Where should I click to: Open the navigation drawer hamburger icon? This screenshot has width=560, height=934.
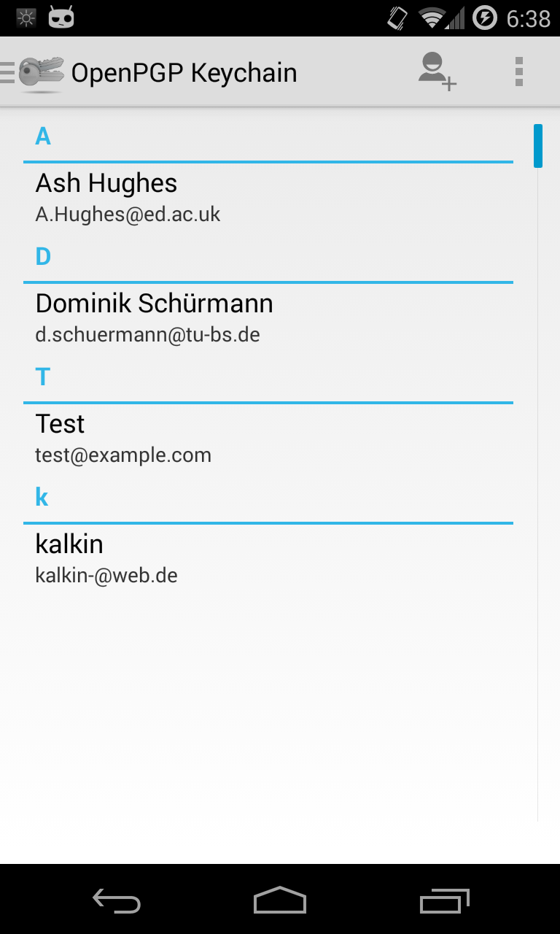pyautogui.click(x=8, y=73)
